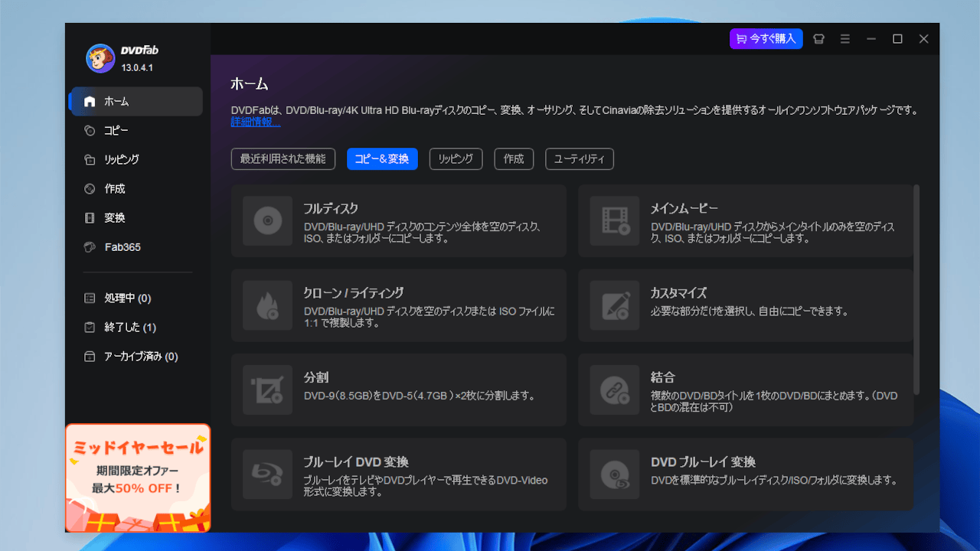The height and width of the screenshot is (551, 980).
Task: Maximize the DVDFab window
Action: pos(897,39)
